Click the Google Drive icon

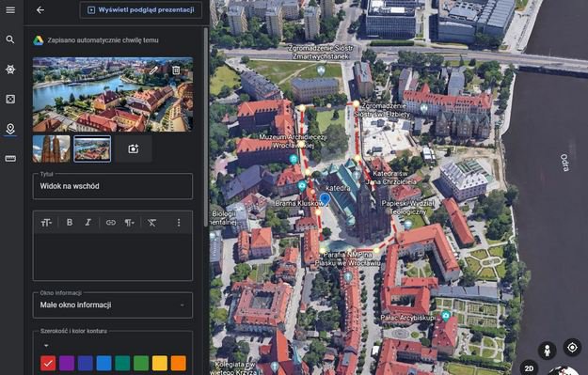click(x=39, y=40)
